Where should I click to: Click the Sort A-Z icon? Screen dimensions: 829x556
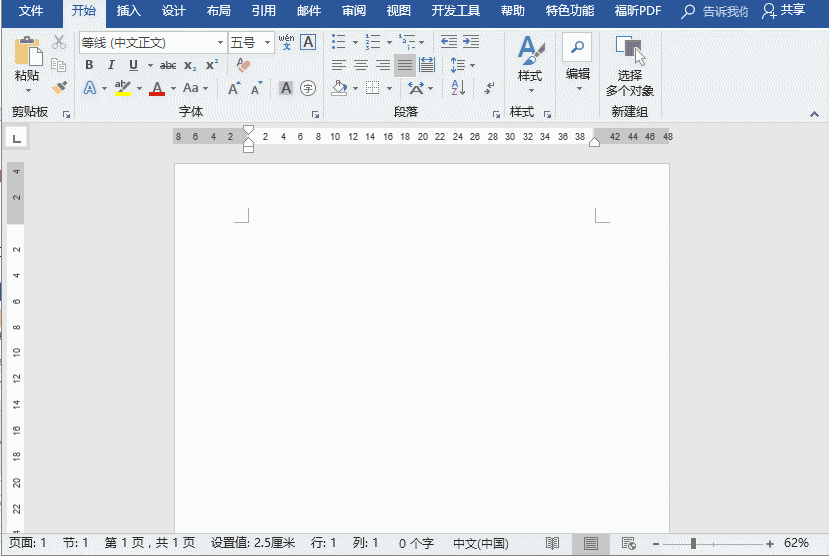[x=458, y=88]
